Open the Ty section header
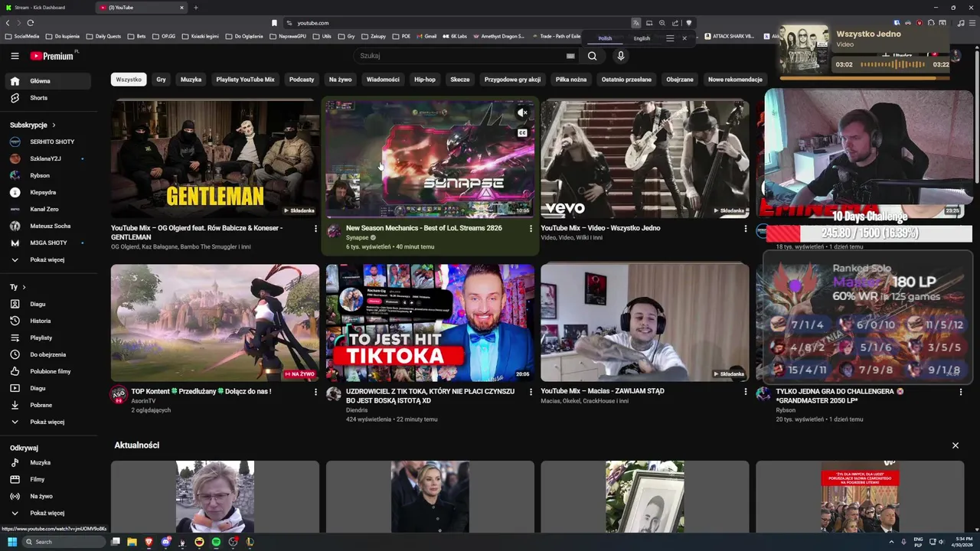 pos(18,287)
